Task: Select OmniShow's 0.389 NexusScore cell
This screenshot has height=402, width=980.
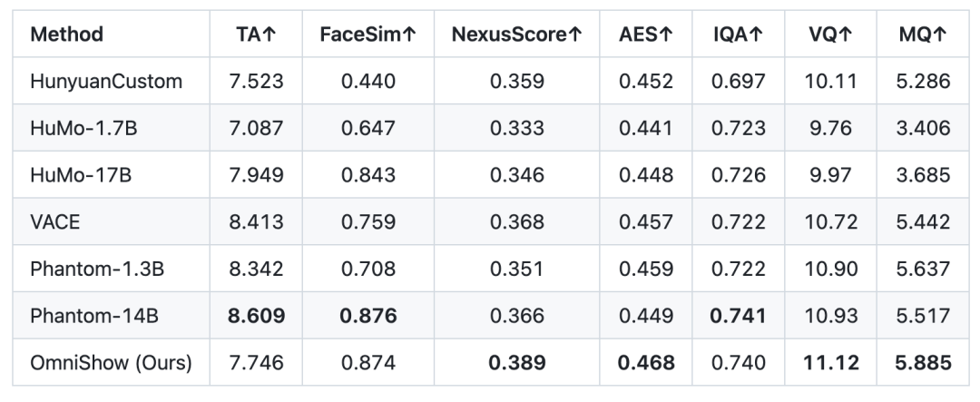Action: pyautogui.click(x=516, y=363)
